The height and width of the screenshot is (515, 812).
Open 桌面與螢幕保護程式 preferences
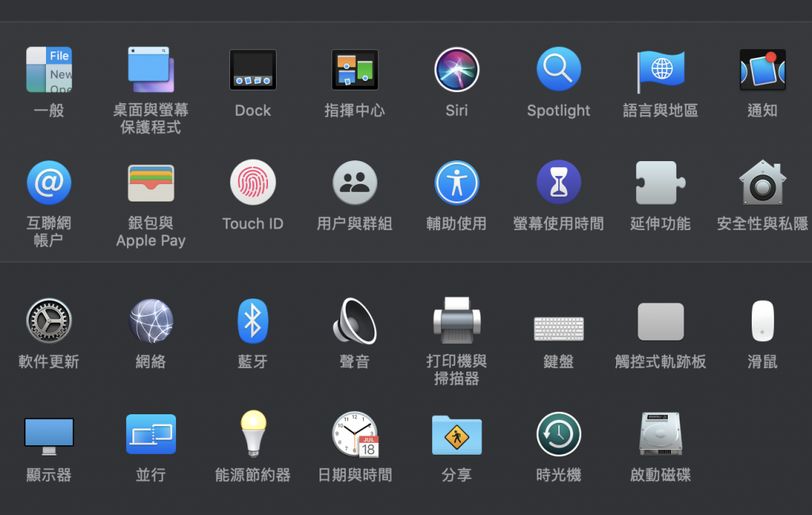tap(151, 70)
